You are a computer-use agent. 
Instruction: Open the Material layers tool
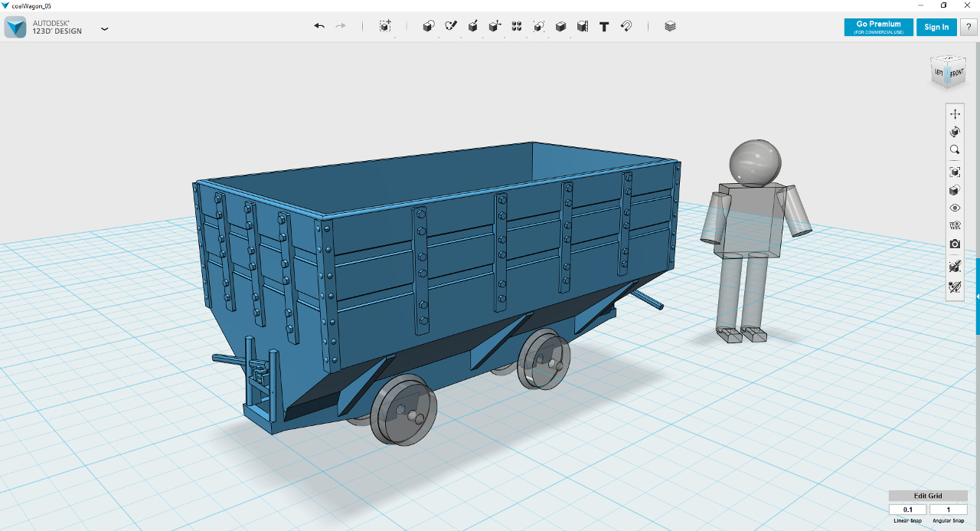(x=671, y=26)
